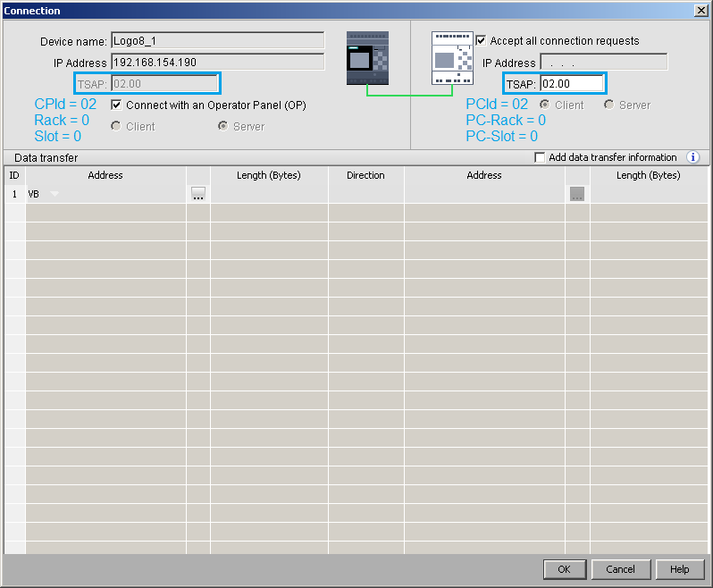Close the Connection dialog window

[x=701, y=10]
